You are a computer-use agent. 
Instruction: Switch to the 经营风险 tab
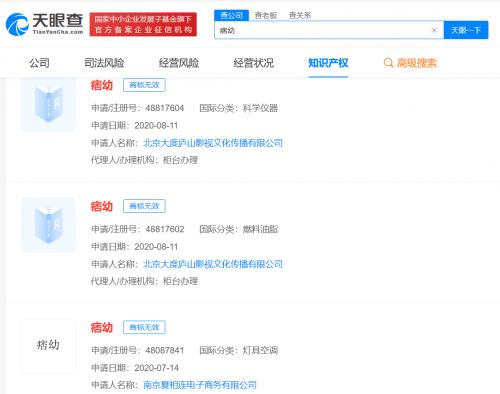(179, 63)
